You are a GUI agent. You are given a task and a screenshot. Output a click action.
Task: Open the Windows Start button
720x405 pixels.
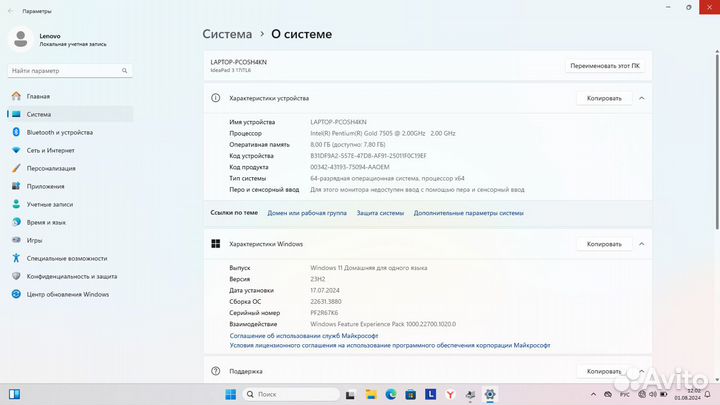tap(231, 394)
